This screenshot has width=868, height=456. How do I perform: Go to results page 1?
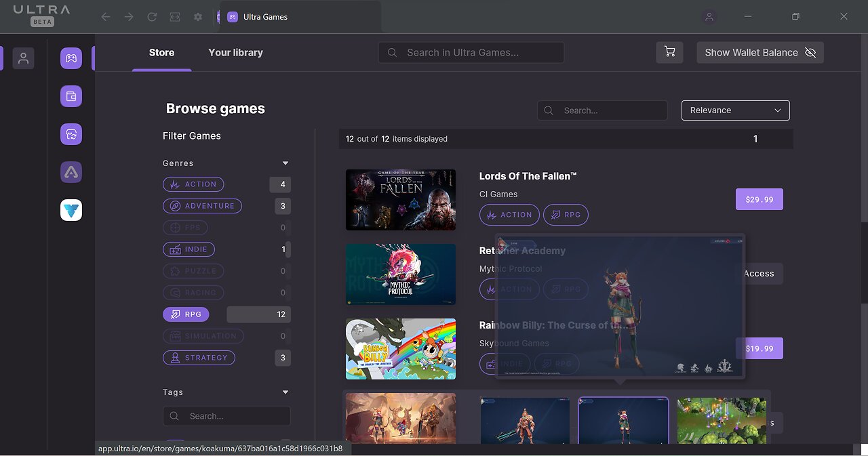click(x=755, y=139)
